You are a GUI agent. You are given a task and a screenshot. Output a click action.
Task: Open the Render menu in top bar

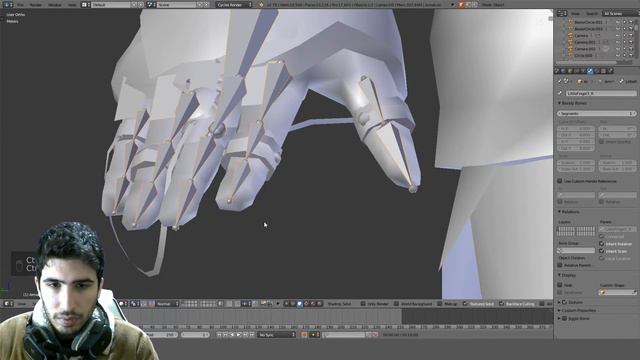pos(36,5)
